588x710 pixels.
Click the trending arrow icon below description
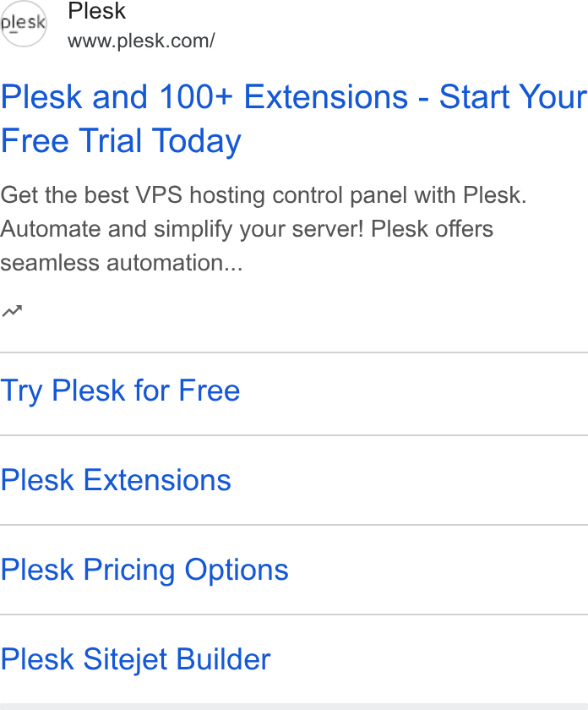(12, 312)
